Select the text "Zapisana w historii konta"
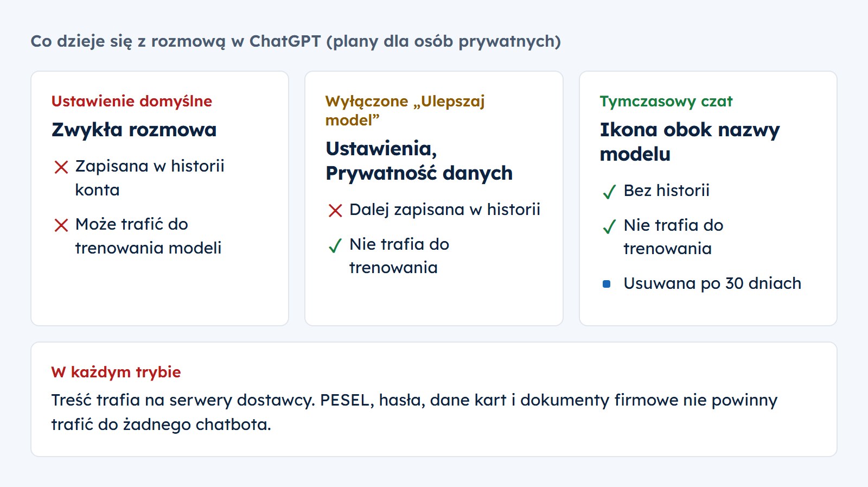 150,178
